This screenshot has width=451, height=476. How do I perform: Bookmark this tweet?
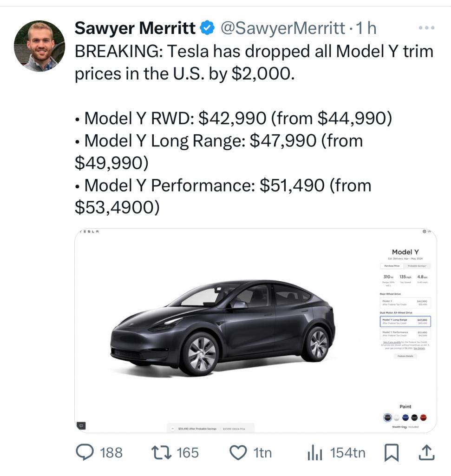pos(392,453)
